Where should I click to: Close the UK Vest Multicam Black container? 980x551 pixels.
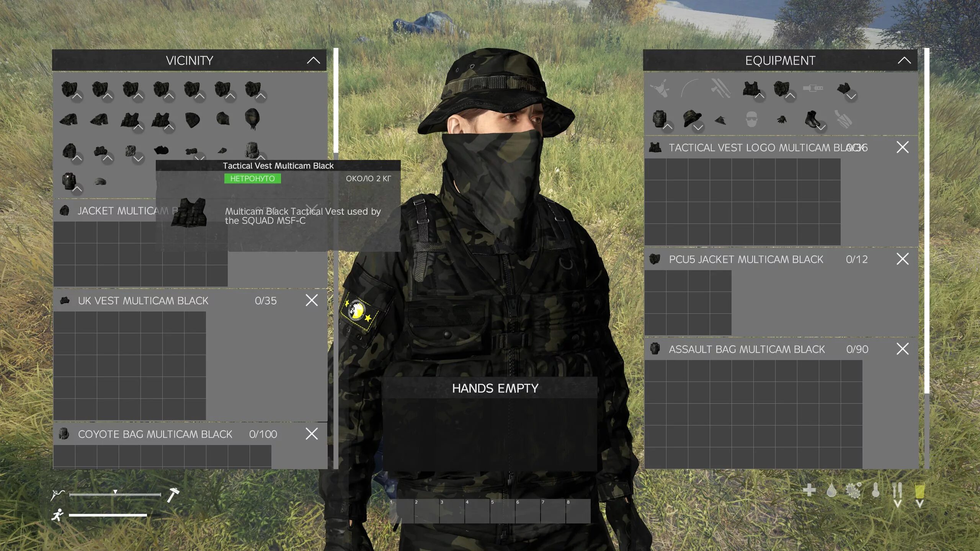click(312, 300)
